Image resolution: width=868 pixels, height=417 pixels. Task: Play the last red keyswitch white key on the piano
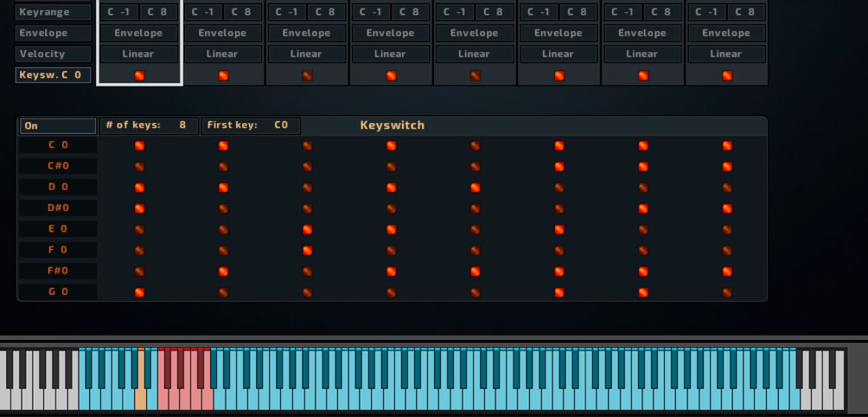208,399
